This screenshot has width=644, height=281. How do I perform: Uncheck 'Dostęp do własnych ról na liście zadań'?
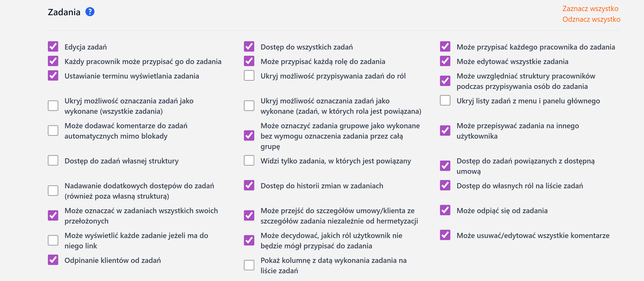click(x=445, y=185)
